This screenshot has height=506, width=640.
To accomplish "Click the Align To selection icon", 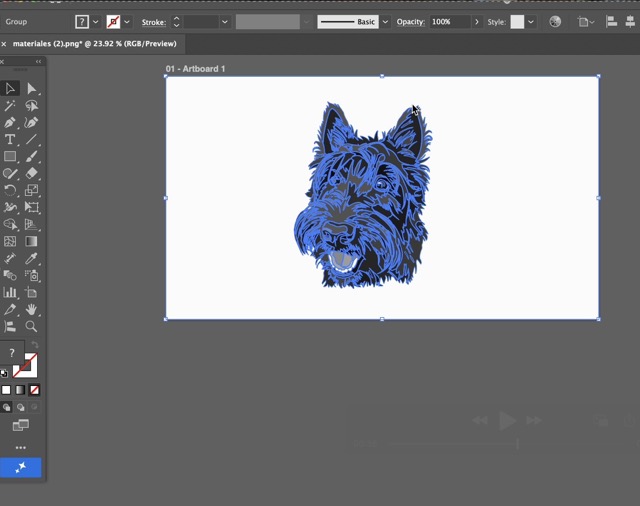I will click(x=586, y=22).
